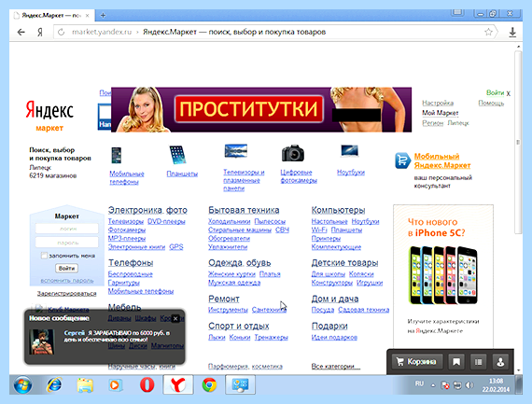Open the Настройка link
The image size is (532, 404).
[x=438, y=103]
